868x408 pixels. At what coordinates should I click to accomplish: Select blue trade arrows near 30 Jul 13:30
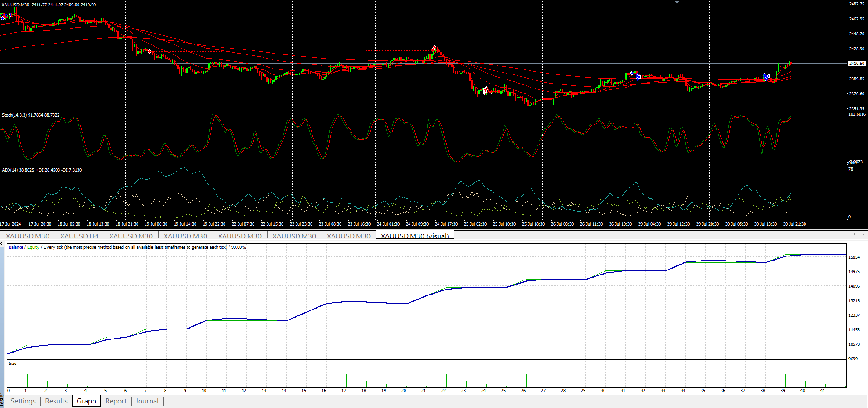(x=766, y=77)
